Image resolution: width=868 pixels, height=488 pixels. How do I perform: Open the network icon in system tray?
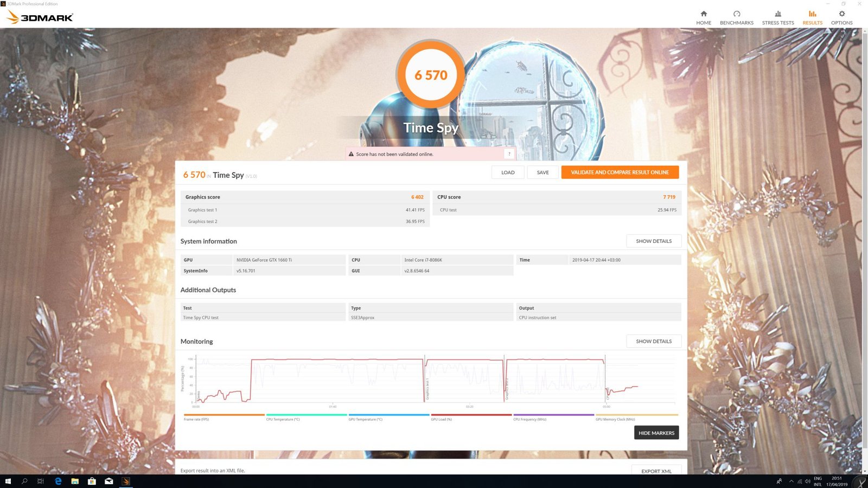(800, 481)
